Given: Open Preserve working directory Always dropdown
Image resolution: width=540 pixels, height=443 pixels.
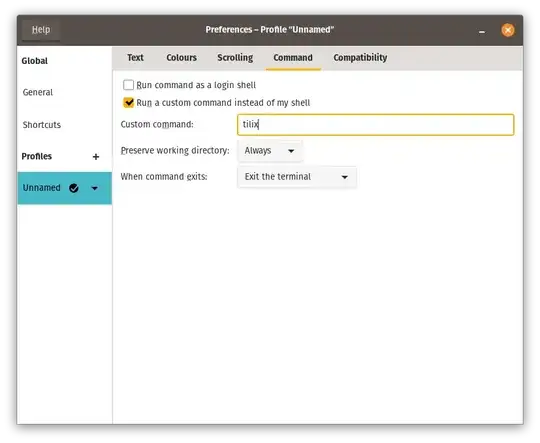Looking at the screenshot, I should [270, 151].
